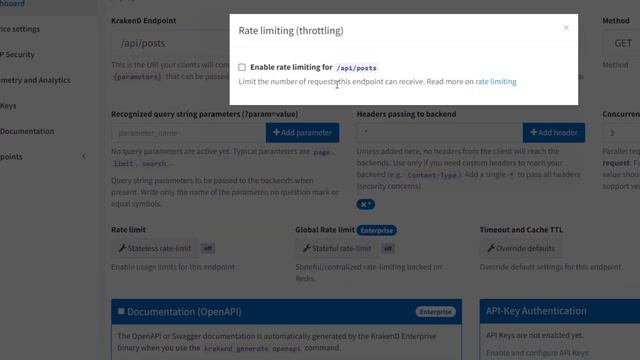Click the Enterprise badge in Documentation panel

(436, 312)
